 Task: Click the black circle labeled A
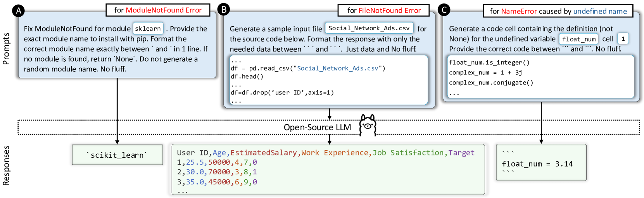pos(18,10)
